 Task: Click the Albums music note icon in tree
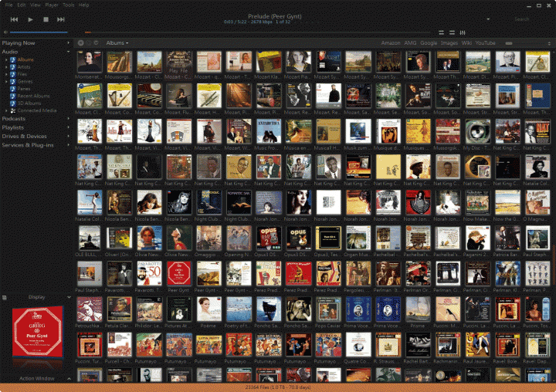coord(13,59)
